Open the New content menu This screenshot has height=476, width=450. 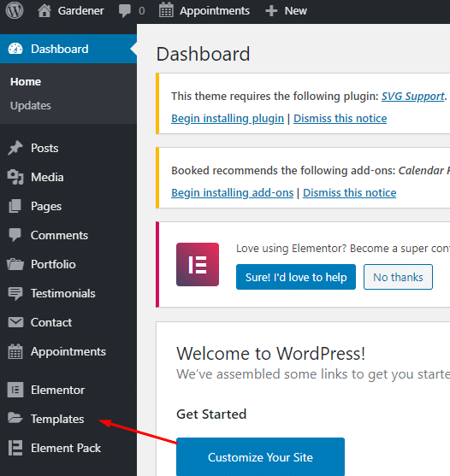(286, 11)
